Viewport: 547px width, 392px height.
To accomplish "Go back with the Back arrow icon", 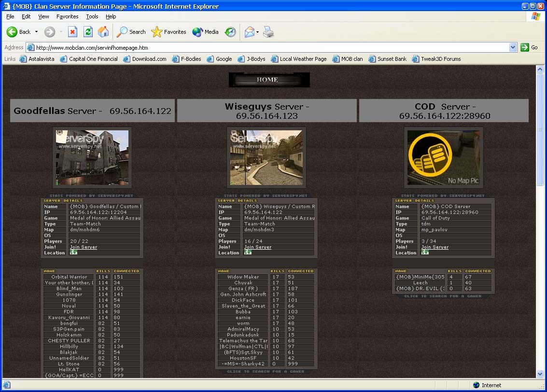I will (x=12, y=32).
